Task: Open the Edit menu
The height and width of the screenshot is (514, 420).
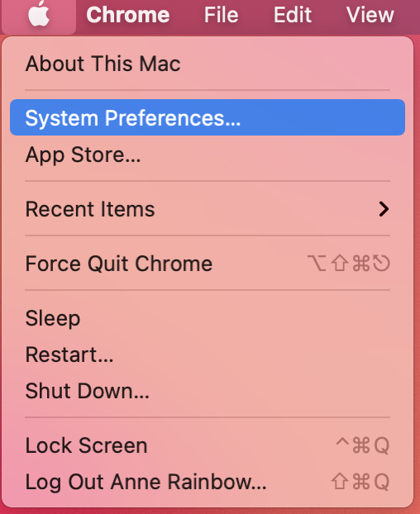Action: [x=293, y=15]
